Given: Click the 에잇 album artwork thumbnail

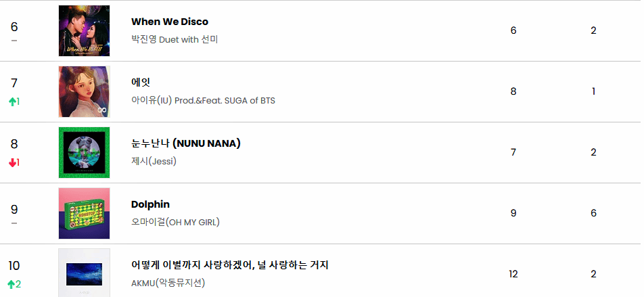Looking at the screenshot, I should click(84, 91).
